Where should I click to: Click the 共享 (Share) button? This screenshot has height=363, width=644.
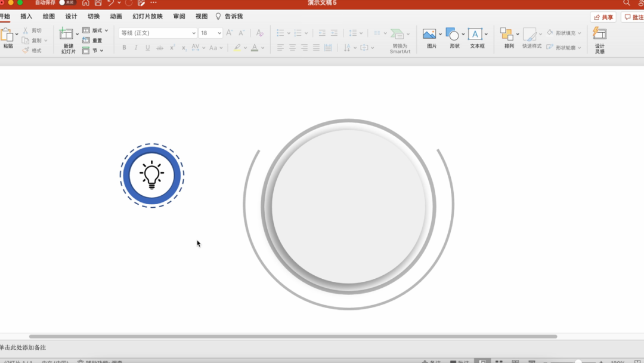pos(603,17)
